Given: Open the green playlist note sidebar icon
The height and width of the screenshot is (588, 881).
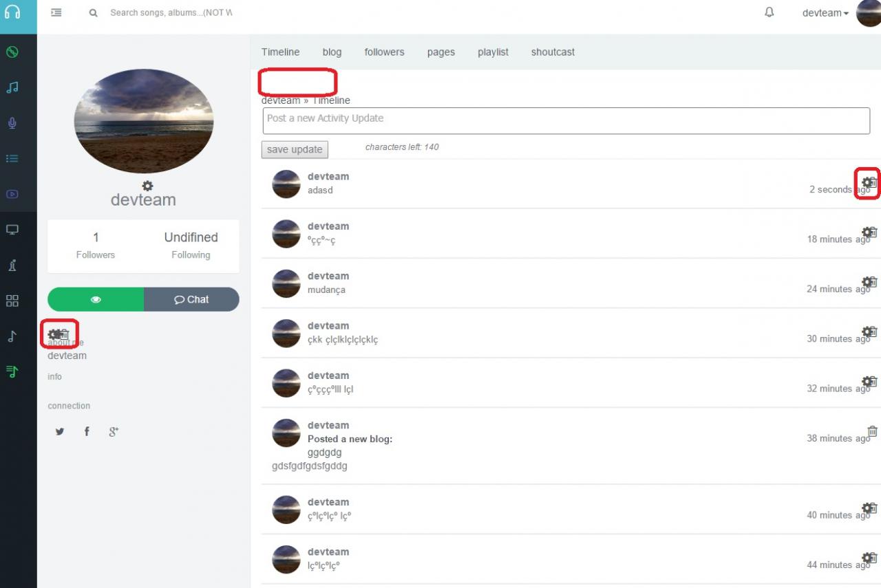Looking at the screenshot, I should (12, 371).
